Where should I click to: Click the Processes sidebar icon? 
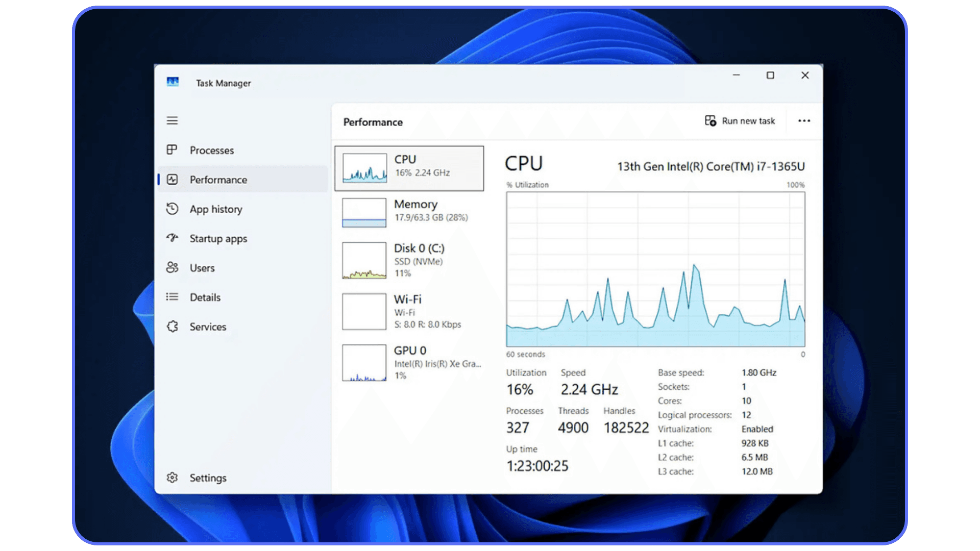point(172,150)
